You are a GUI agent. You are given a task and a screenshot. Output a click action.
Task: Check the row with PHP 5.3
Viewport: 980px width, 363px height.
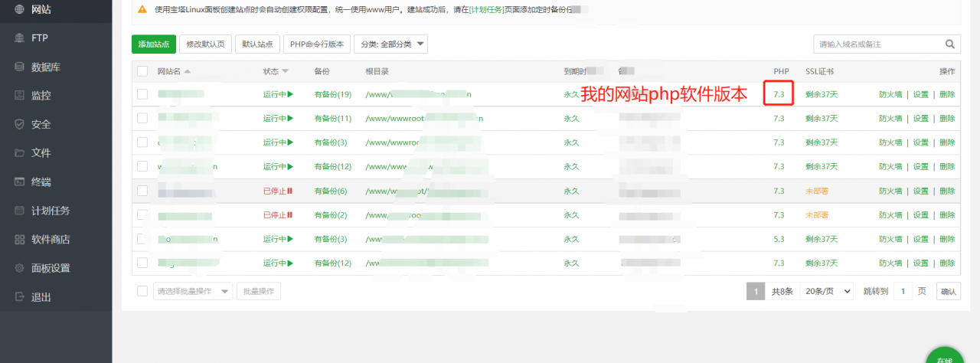point(142,239)
